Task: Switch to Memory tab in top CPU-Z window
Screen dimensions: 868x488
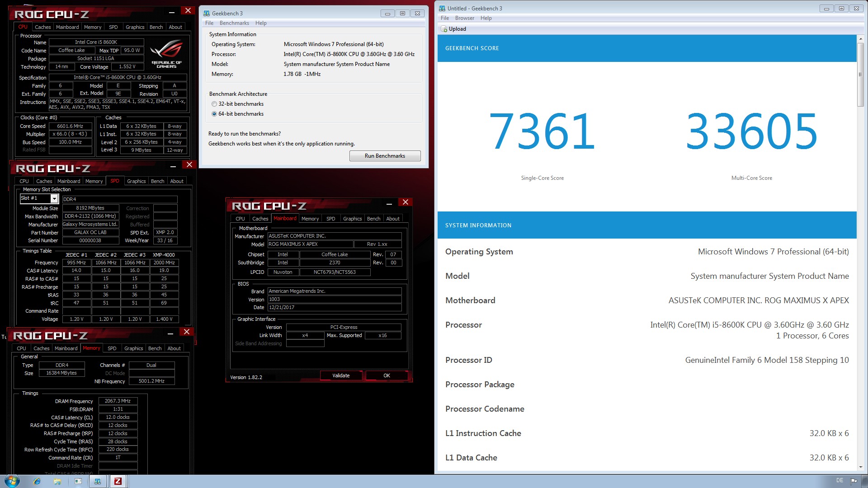Action: click(x=93, y=27)
